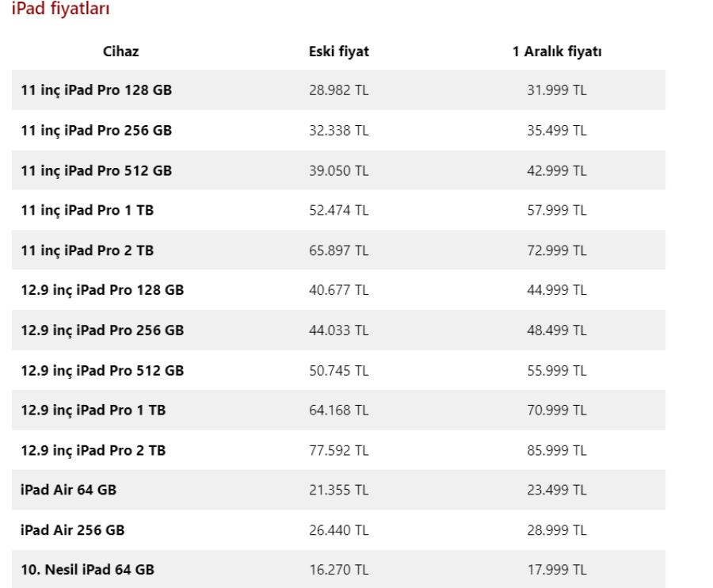Select the 11 inç iPad Pro 2 TB label
713x588 pixels.
(87, 250)
